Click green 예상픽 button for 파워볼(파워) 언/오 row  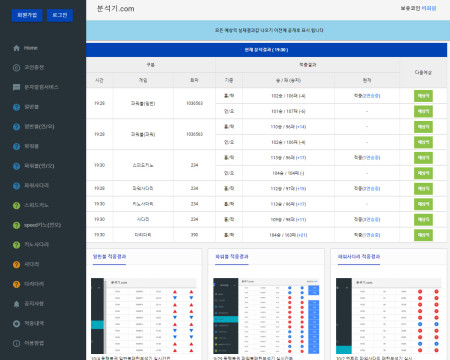point(423,142)
